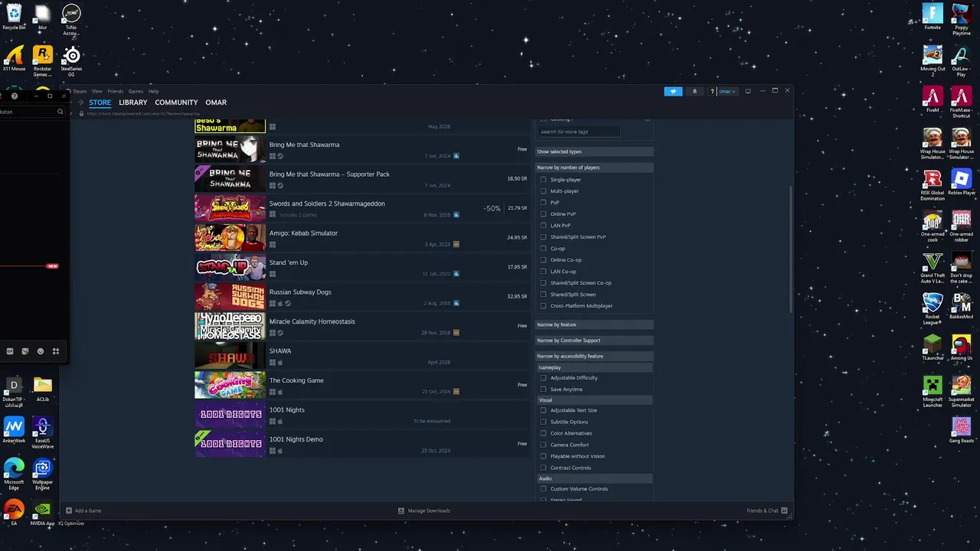
Task: Open Manage Downloads
Action: [423, 510]
